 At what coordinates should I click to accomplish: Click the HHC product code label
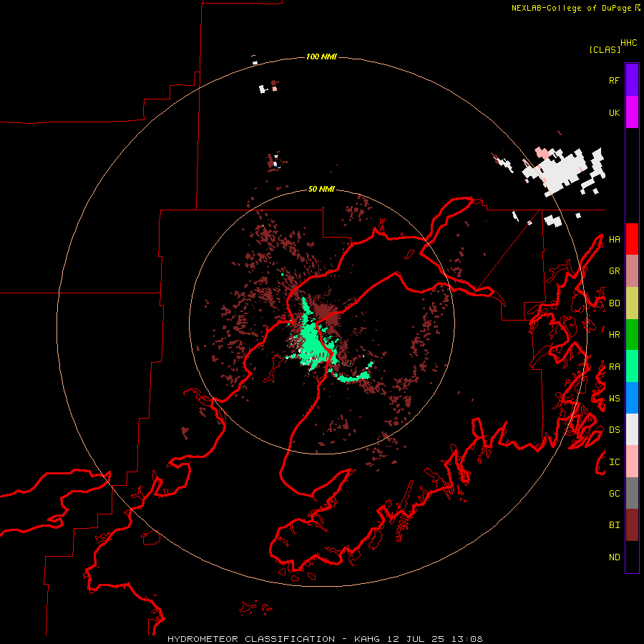tap(628, 43)
